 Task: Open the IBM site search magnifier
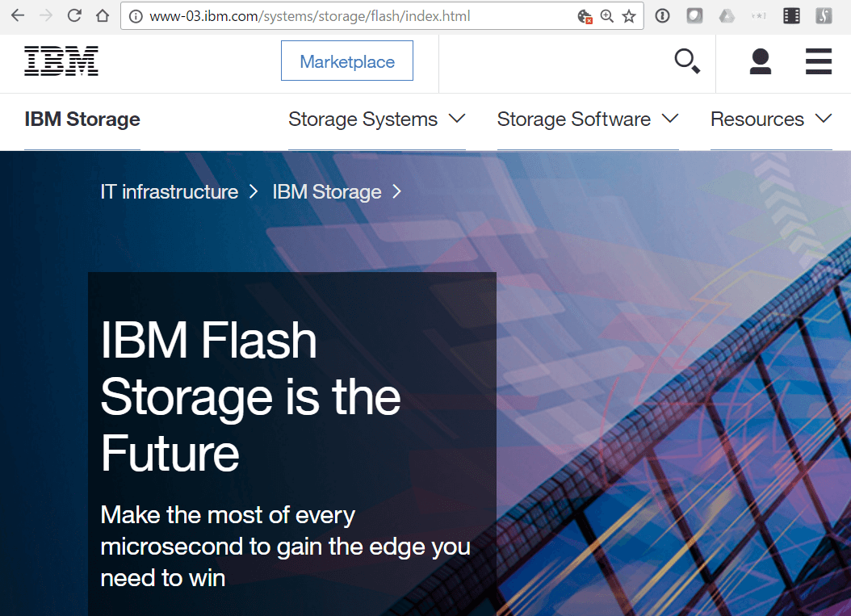(685, 61)
